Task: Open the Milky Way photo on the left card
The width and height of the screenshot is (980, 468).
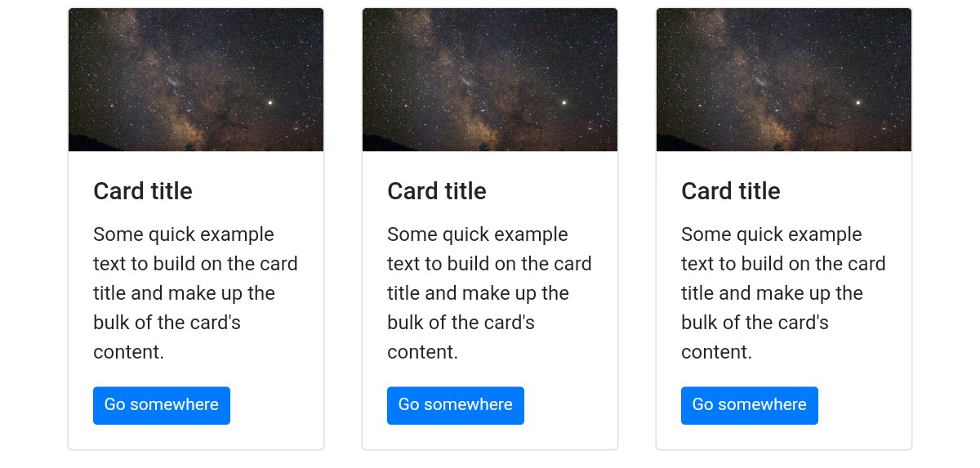Action: pos(196,80)
